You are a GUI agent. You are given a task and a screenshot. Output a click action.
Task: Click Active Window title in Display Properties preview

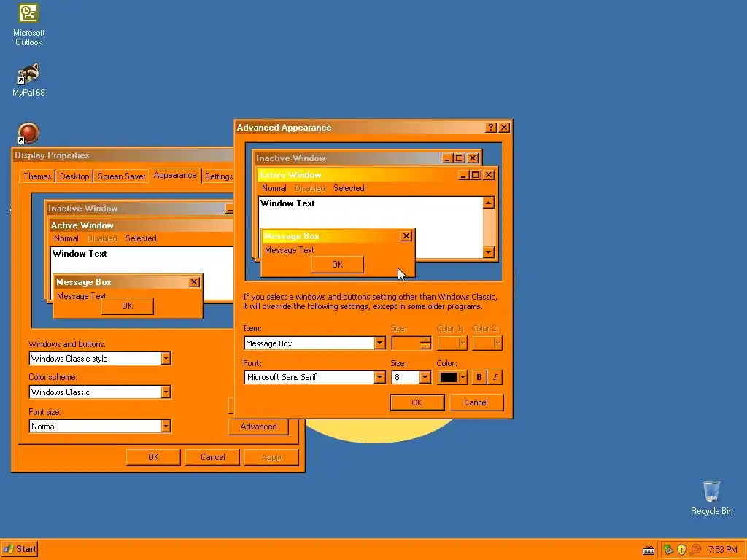coord(82,225)
